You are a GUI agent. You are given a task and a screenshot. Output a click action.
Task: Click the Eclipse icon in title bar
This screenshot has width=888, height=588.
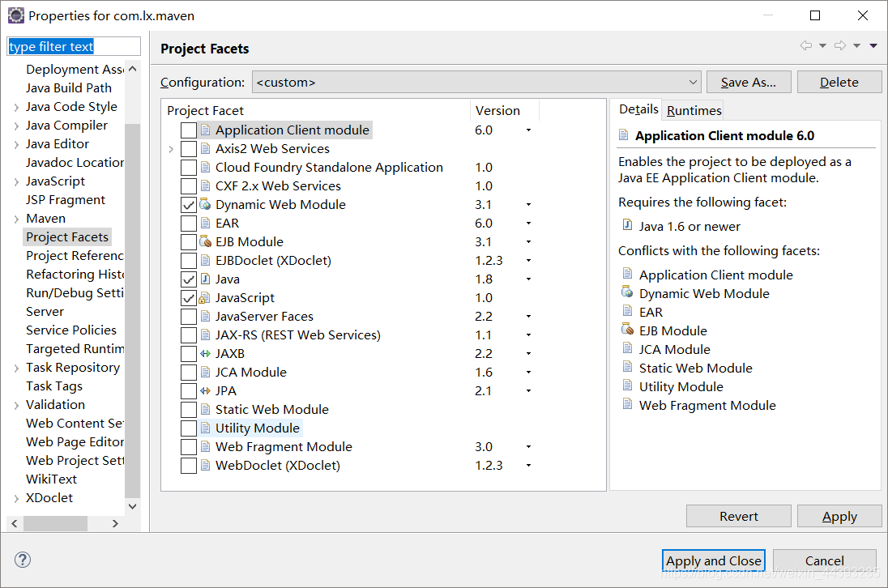tap(16, 15)
